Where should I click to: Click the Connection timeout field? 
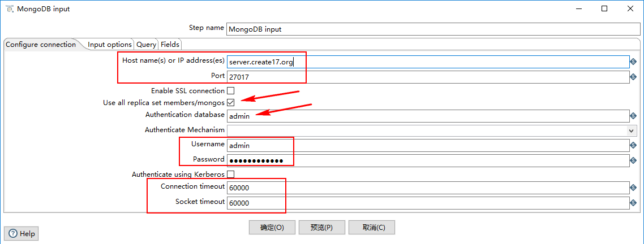[428, 188]
